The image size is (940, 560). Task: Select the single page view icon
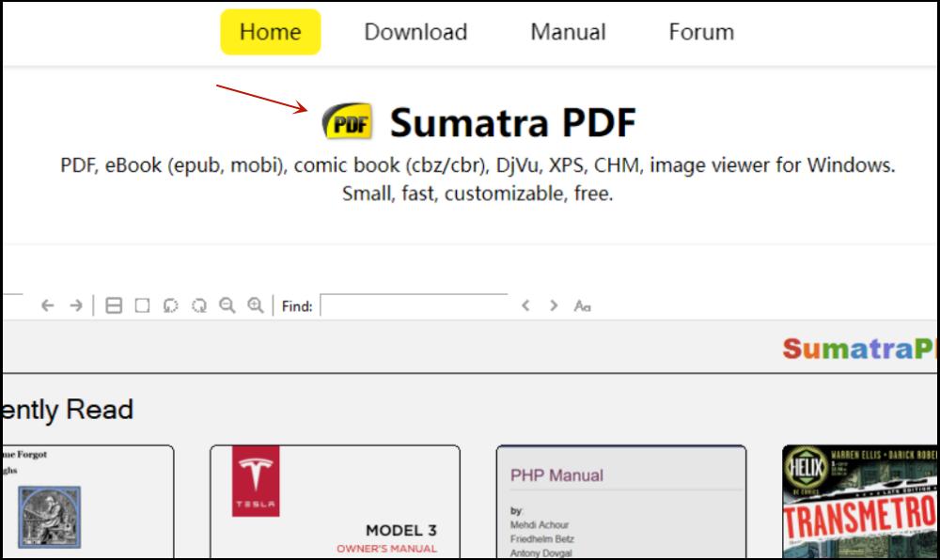[x=142, y=305]
